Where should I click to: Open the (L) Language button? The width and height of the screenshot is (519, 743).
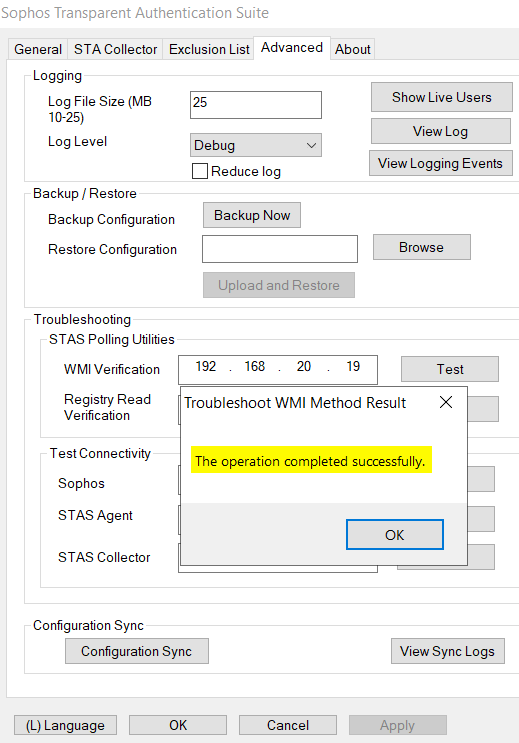(65, 725)
